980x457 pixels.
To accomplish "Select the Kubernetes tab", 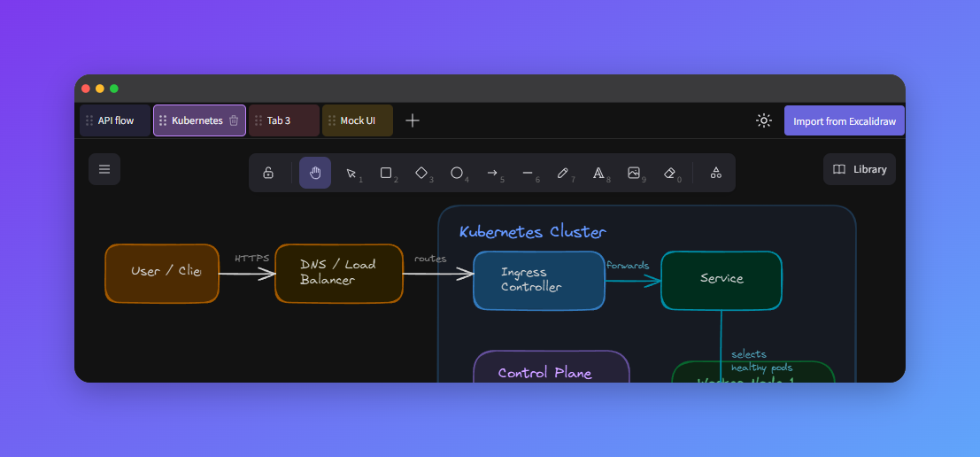I will (x=199, y=120).
